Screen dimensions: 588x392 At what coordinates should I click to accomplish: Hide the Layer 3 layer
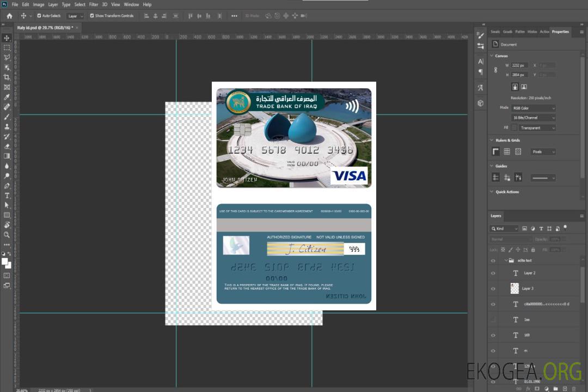[493, 289]
